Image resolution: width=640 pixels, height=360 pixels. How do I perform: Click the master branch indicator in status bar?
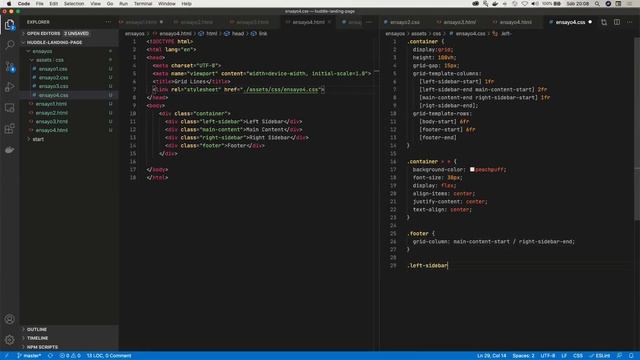[29, 356]
